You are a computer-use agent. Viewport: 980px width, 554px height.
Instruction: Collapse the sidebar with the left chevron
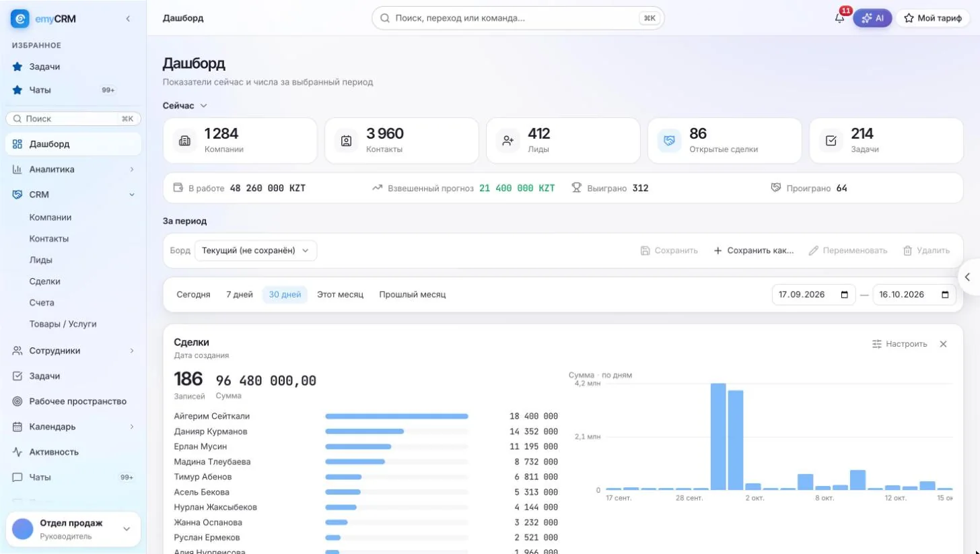pyautogui.click(x=128, y=19)
